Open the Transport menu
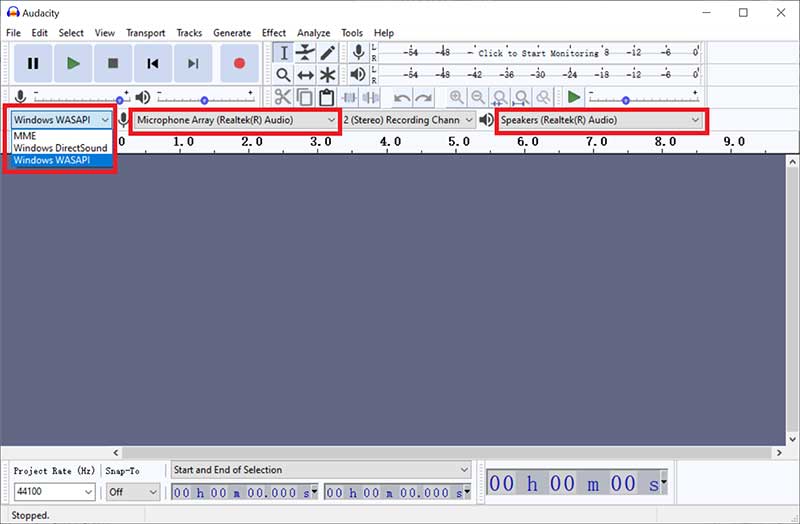 tap(145, 33)
